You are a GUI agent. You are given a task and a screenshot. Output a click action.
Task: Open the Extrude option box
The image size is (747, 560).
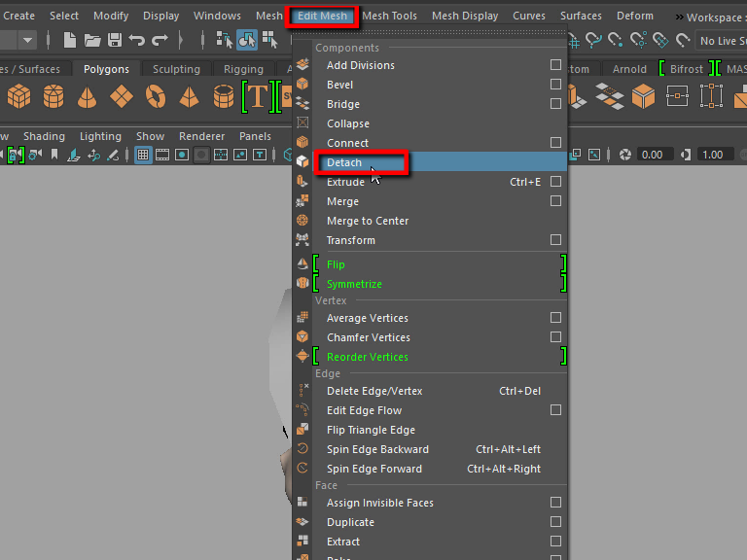point(555,182)
